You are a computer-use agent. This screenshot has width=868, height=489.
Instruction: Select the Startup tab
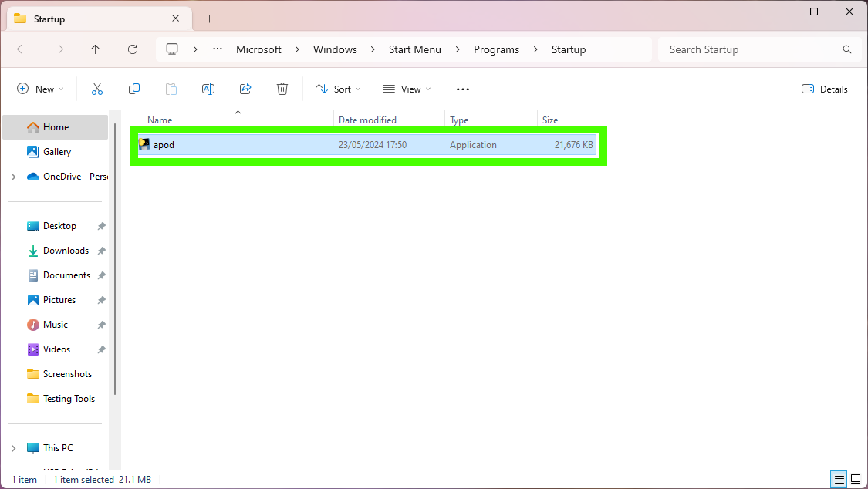pyautogui.click(x=100, y=19)
